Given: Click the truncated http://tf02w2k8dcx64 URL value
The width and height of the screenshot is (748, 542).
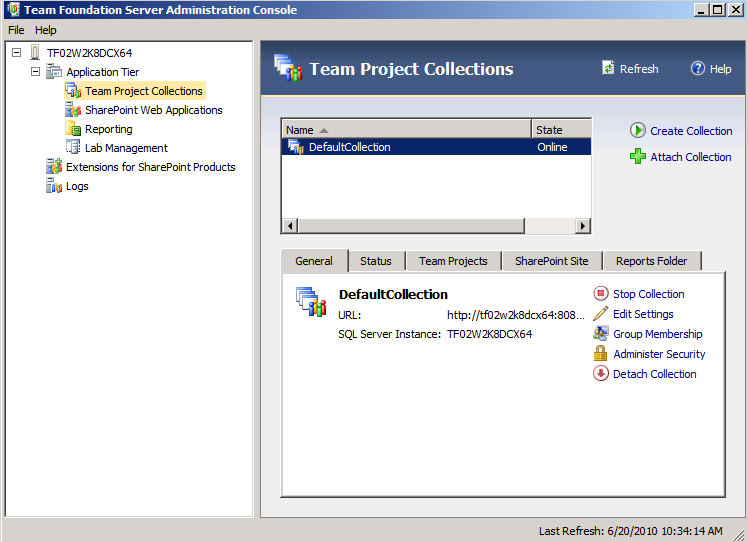Looking at the screenshot, I should click(516, 315).
